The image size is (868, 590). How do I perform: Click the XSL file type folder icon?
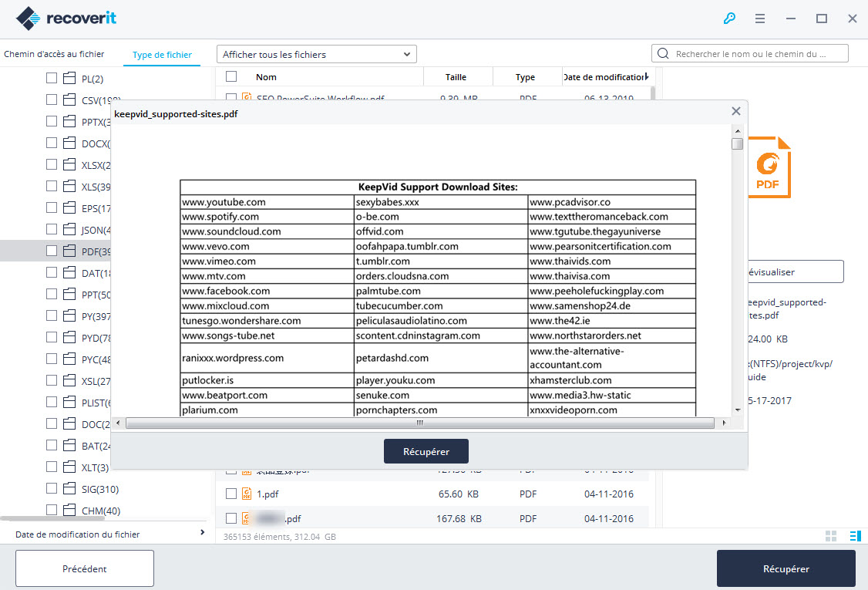69,380
